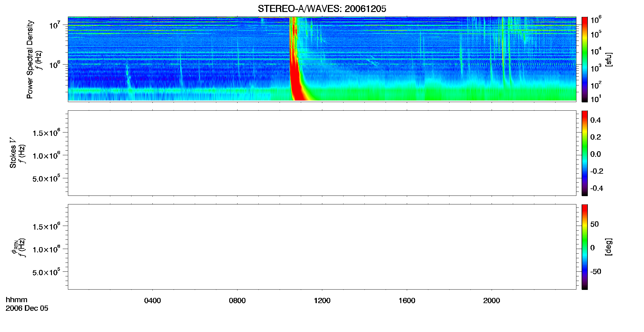Click the [sfu] unit label

[x=609, y=59]
